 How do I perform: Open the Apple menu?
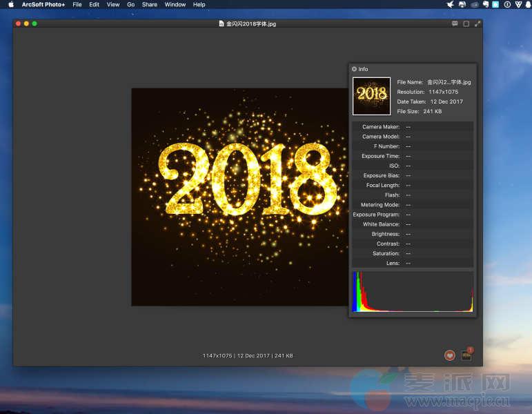coord(11,4)
